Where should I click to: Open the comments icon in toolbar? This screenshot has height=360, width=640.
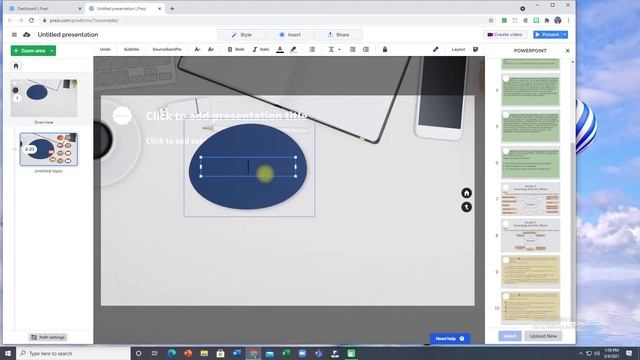click(476, 49)
